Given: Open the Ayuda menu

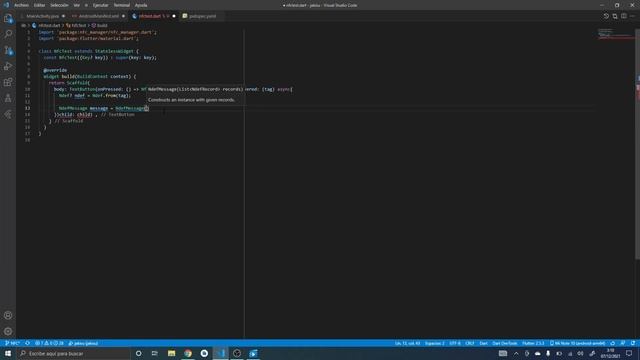Looking at the screenshot, I should click(x=141, y=5).
